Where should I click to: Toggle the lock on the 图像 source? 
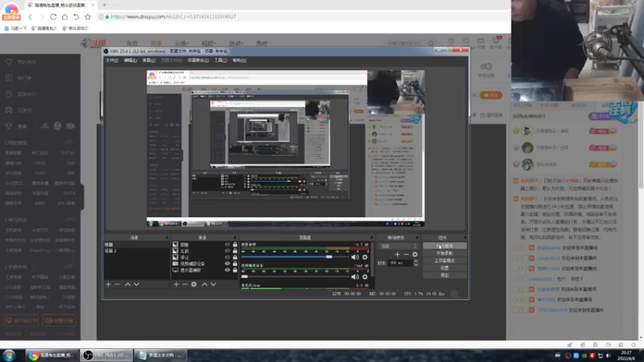(x=235, y=245)
